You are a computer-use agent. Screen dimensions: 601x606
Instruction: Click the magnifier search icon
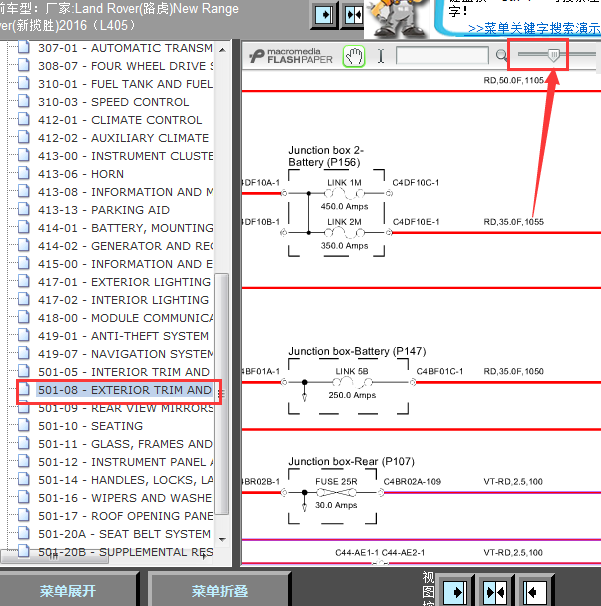(502, 56)
